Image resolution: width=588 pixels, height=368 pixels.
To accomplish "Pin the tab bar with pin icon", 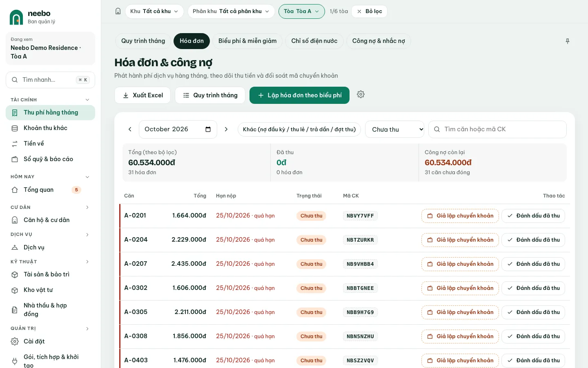I will [x=568, y=41].
